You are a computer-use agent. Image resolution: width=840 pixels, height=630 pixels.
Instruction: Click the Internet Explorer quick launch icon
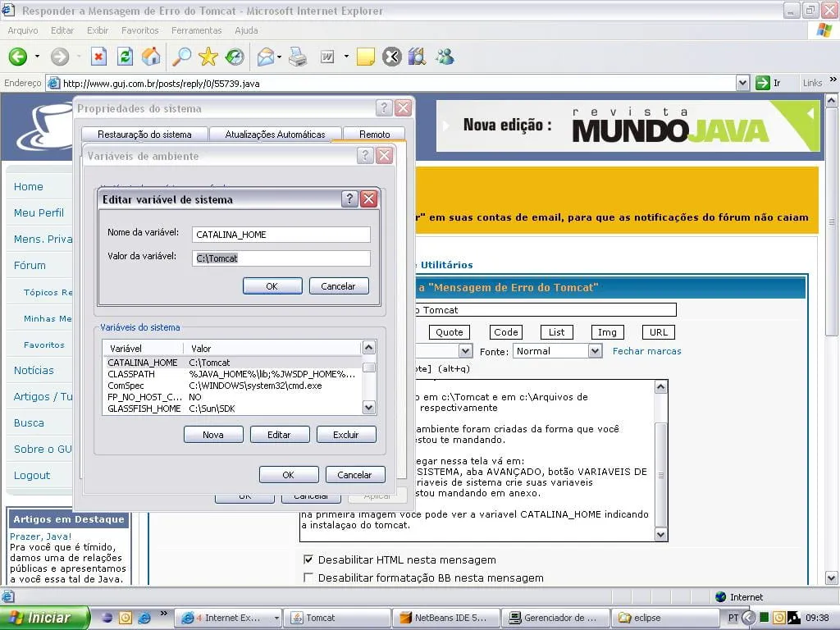coord(144,618)
